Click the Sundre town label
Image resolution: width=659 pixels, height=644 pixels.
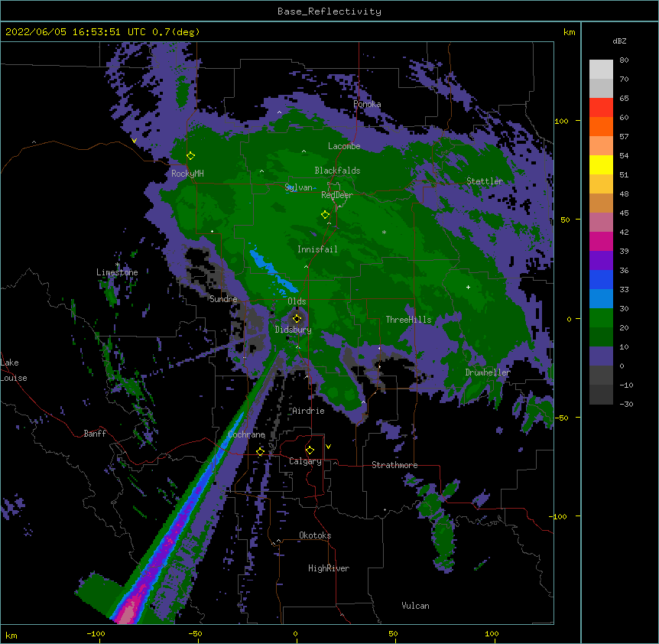[x=223, y=299]
